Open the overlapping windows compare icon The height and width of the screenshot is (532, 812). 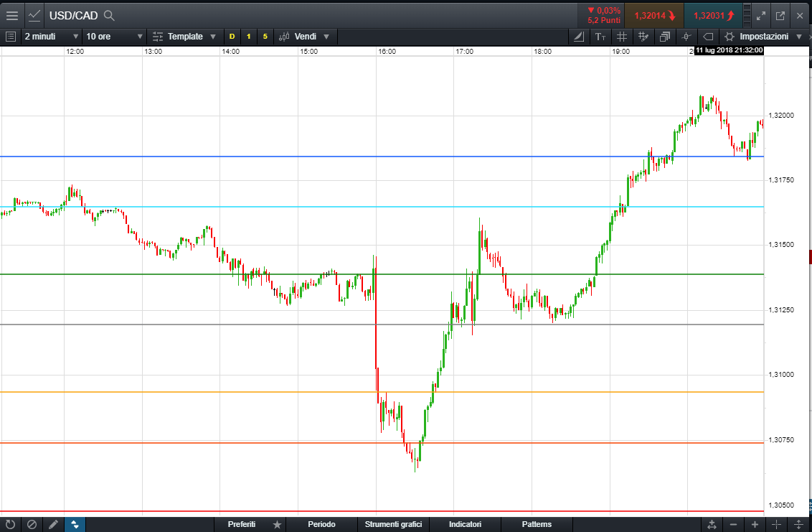(664, 37)
